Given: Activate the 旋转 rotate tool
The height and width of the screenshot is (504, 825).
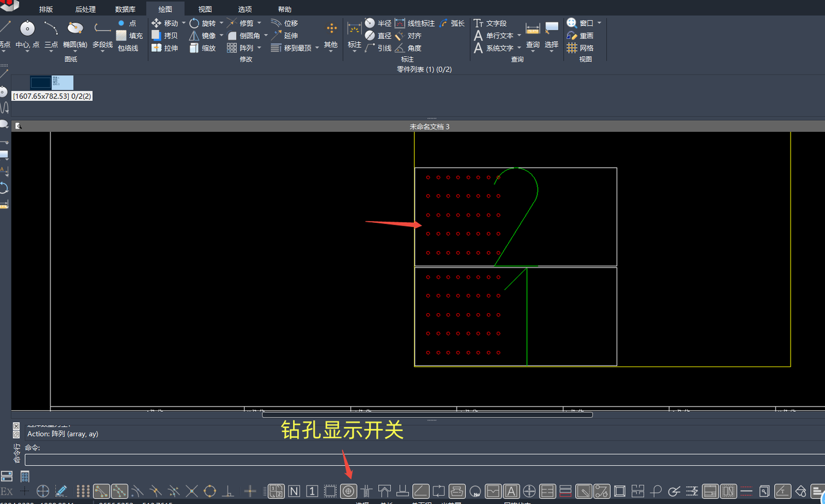Looking at the screenshot, I should tap(203, 23).
